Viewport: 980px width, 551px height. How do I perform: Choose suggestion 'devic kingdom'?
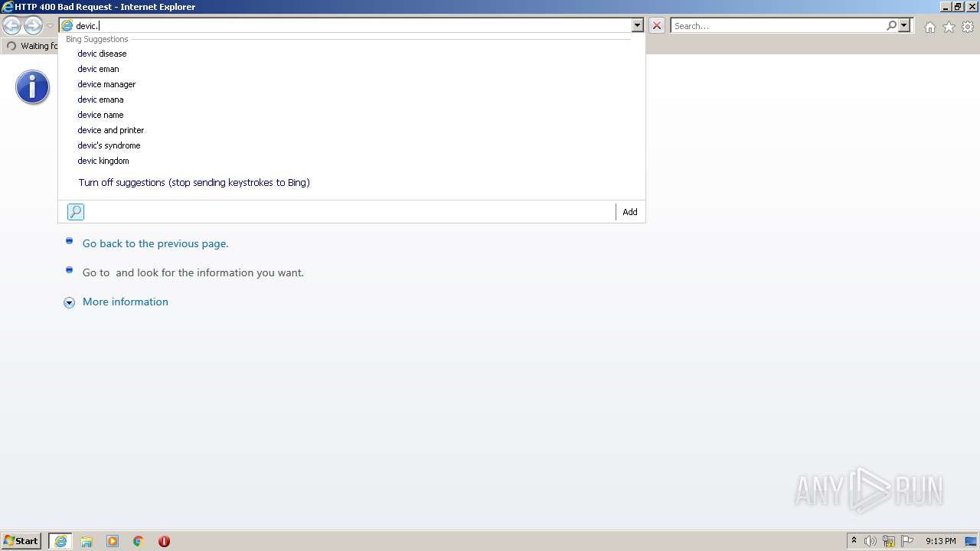tap(103, 161)
